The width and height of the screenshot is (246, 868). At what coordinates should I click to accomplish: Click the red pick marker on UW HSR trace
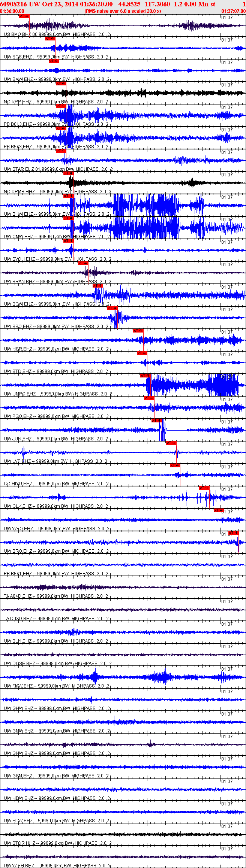(138, 331)
